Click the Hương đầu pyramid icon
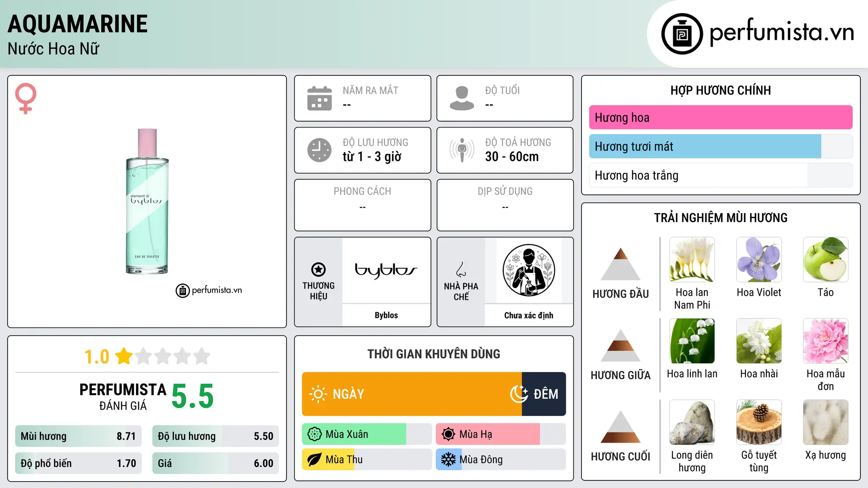The height and width of the screenshot is (488, 868). (x=620, y=264)
